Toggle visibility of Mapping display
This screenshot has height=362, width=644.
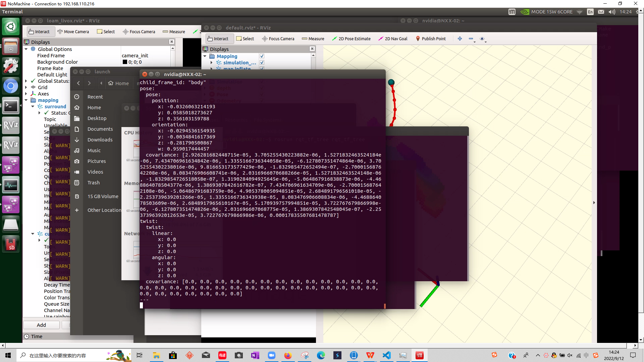262,56
